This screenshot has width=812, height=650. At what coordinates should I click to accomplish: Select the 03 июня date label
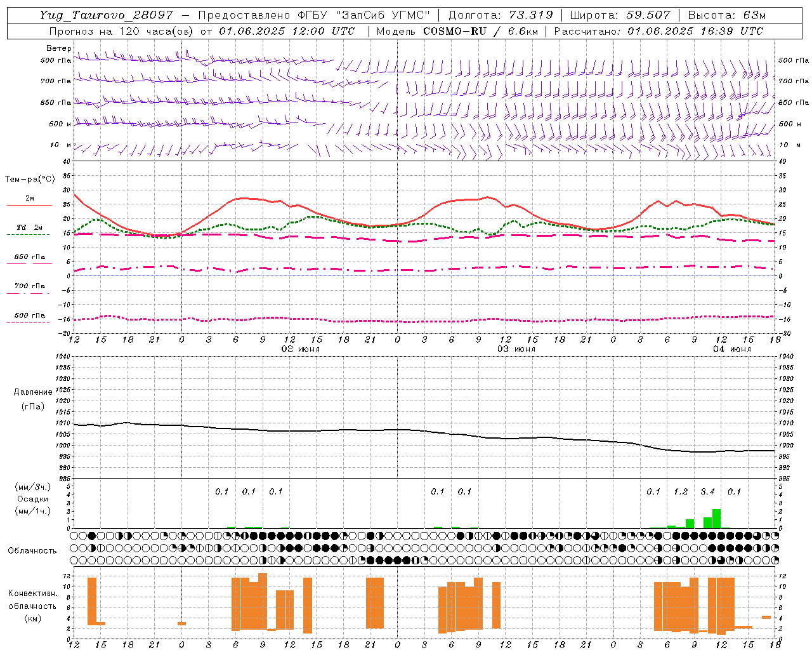click(x=516, y=349)
